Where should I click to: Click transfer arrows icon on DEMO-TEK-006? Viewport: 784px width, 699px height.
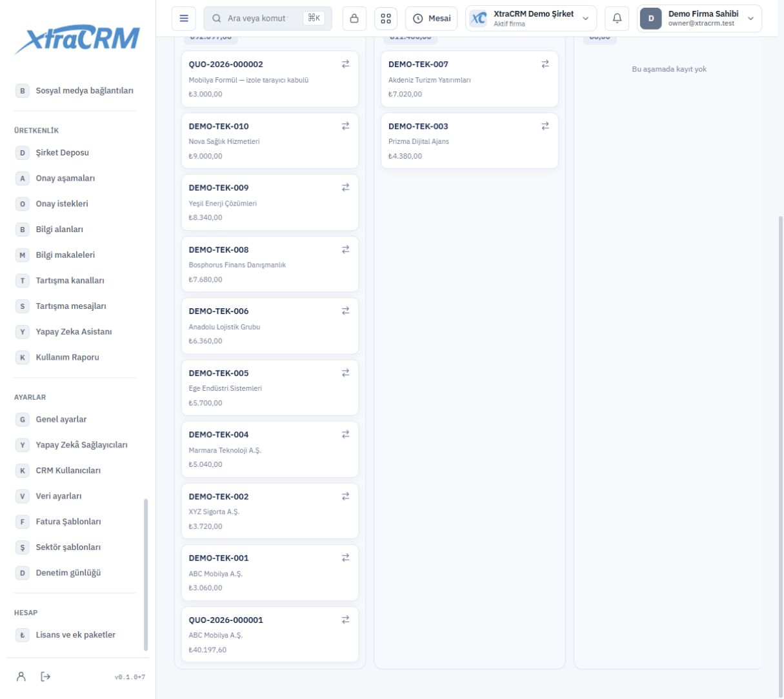(x=345, y=310)
